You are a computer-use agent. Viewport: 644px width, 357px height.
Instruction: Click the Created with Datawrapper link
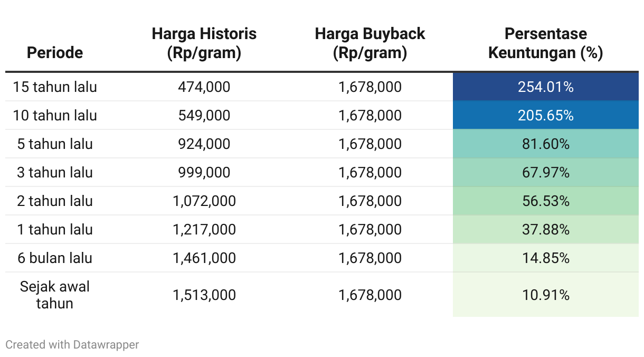coord(72,345)
